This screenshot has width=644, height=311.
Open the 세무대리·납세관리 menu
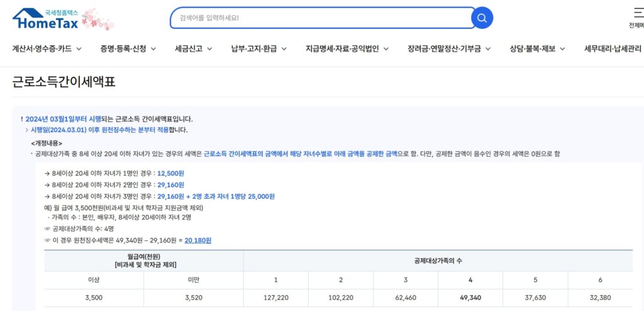click(x=614, y=49)
